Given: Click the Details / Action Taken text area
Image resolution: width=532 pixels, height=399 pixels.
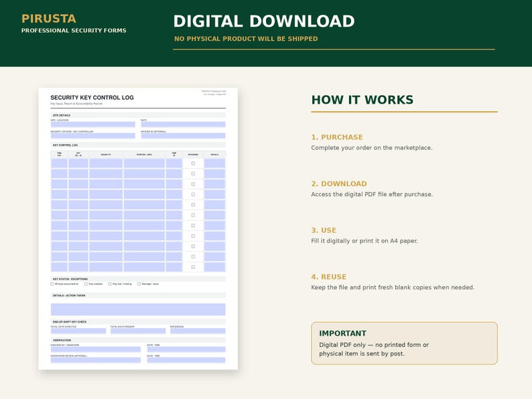Looking at the screenshot, I should (x=138, y=309).
